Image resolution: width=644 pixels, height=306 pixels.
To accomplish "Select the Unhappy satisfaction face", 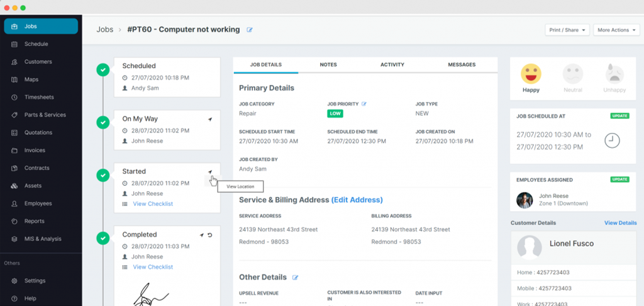I will tap(614, 75).
